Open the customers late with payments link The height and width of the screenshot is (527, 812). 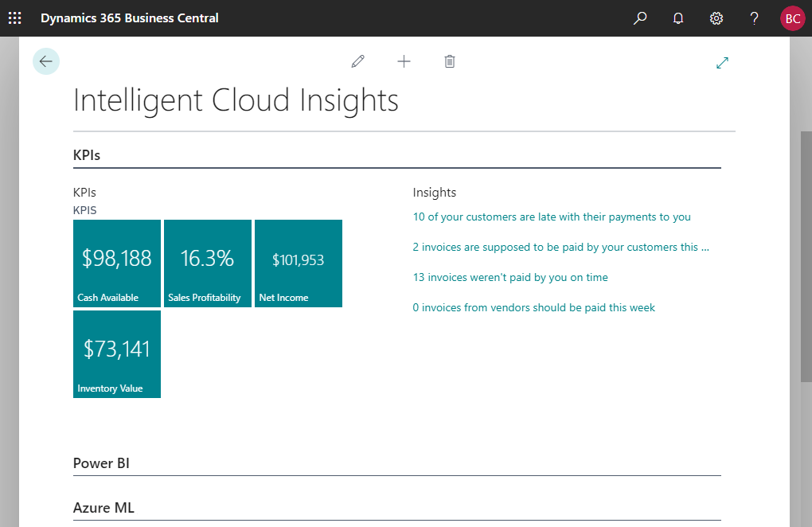pos(552,217)
